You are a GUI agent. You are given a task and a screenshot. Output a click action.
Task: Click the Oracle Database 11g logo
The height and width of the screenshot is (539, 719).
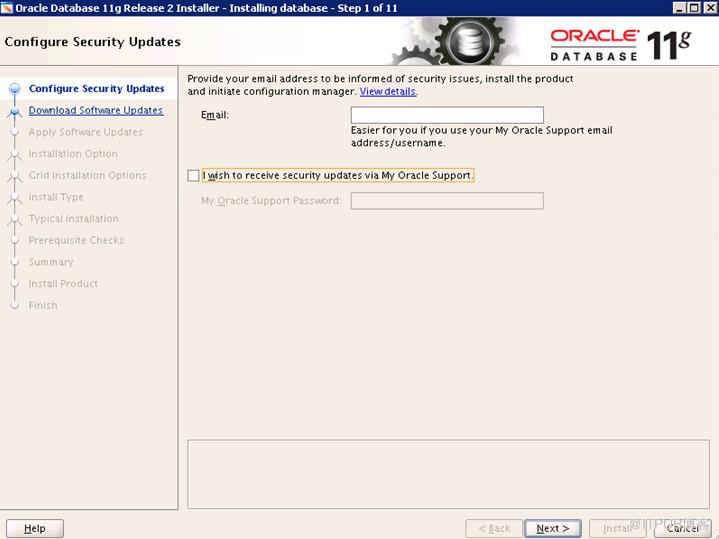[x=621, y=44]
